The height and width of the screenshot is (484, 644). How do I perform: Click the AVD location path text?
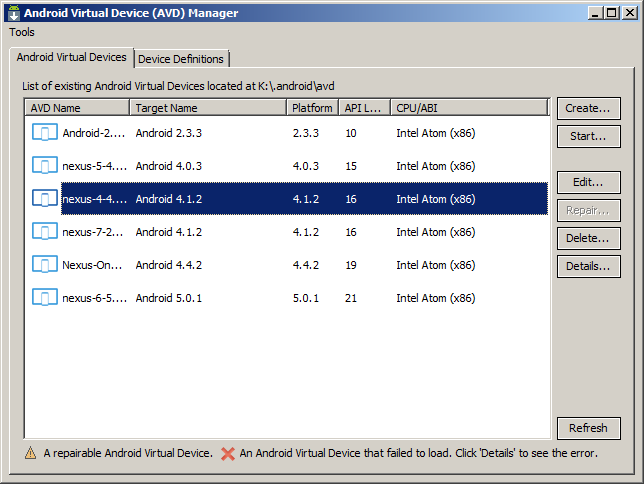296,86
